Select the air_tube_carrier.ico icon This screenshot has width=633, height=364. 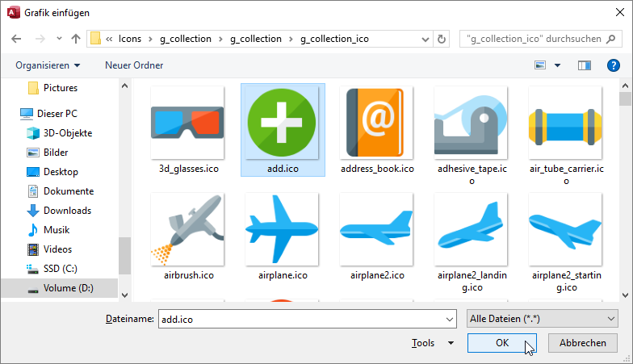coord(565,123)
